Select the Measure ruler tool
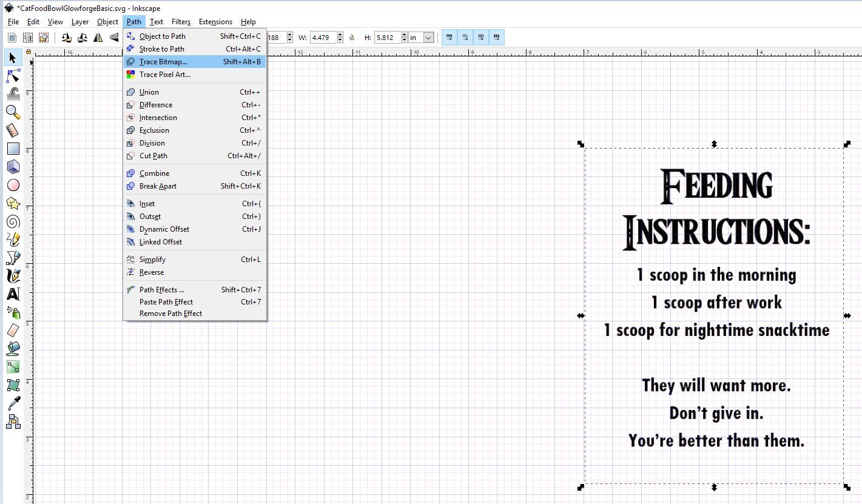862x504 pixels. (x=13, y=130)
